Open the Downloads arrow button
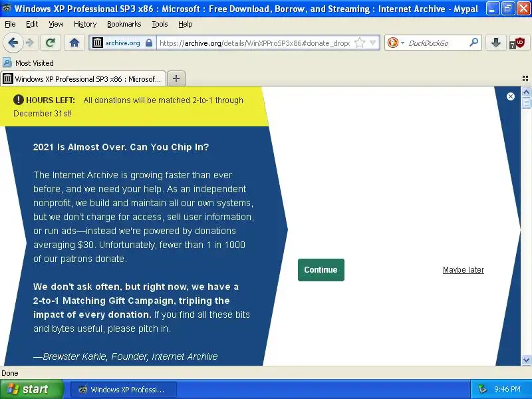 tap(495, 43)
